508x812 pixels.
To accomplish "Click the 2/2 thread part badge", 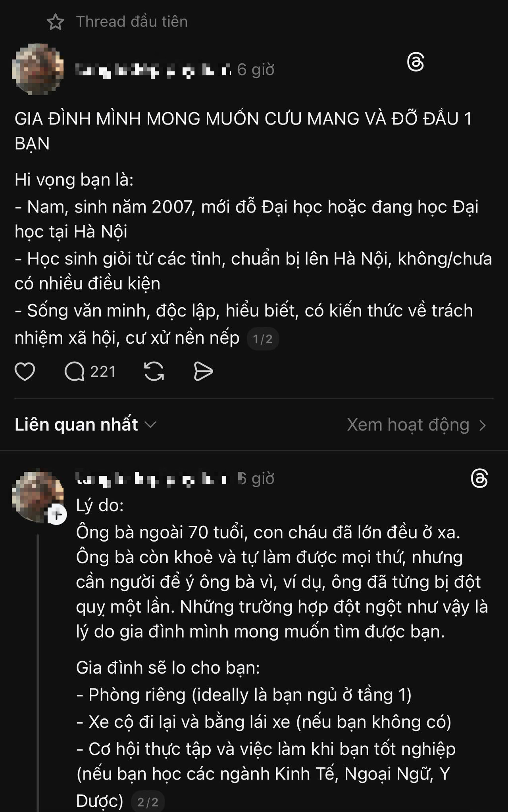I will coord(148,802).
